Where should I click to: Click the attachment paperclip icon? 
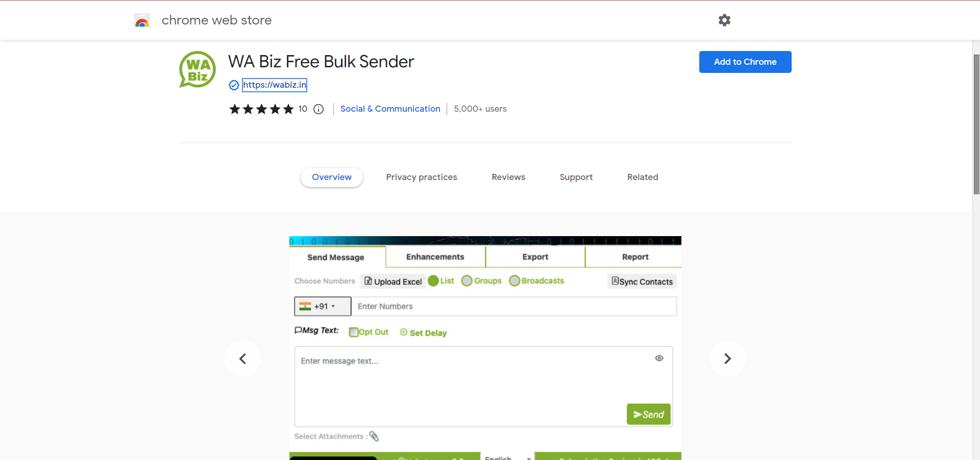[x=374, y=436]
